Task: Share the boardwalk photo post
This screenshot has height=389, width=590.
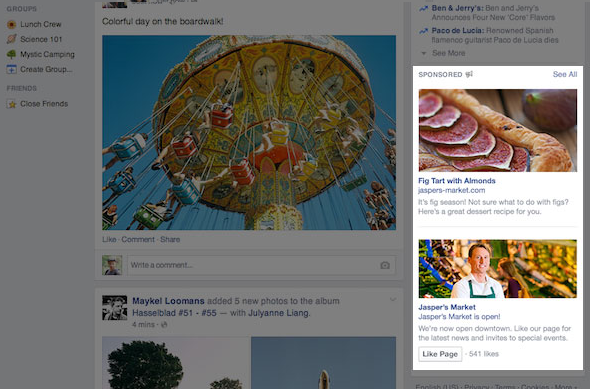Action: pyautogui.click(x=170, y=240)
